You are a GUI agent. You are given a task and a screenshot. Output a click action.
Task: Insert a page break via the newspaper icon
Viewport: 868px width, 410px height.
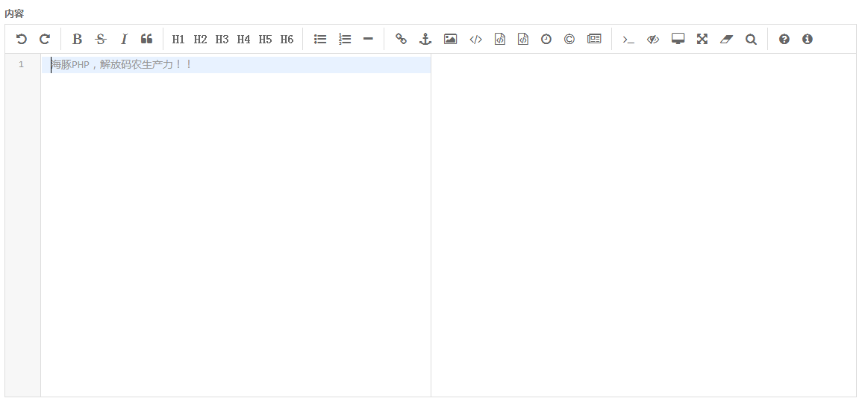(594, 39)
